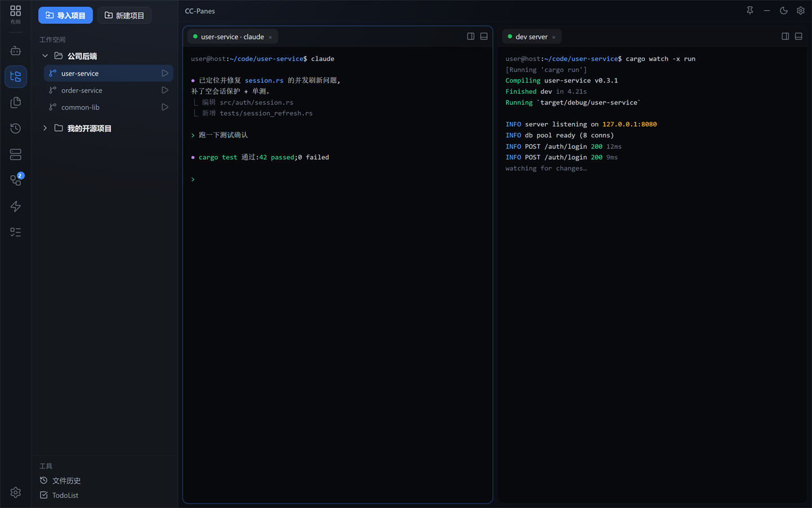Run play icon for common-lib
The image size is (812, 508).
tap(165, 107)
